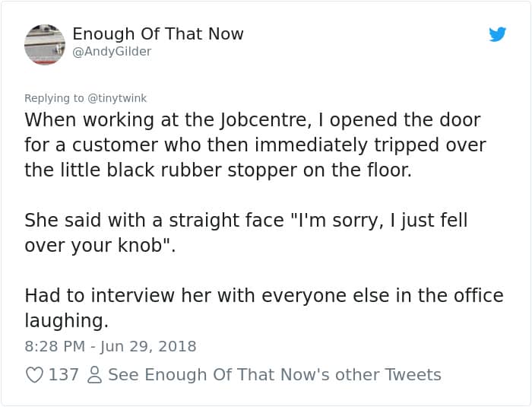Click the paragraph about opening the door
The width and height of the screenshot is (532, 407).
click(255, 145)
